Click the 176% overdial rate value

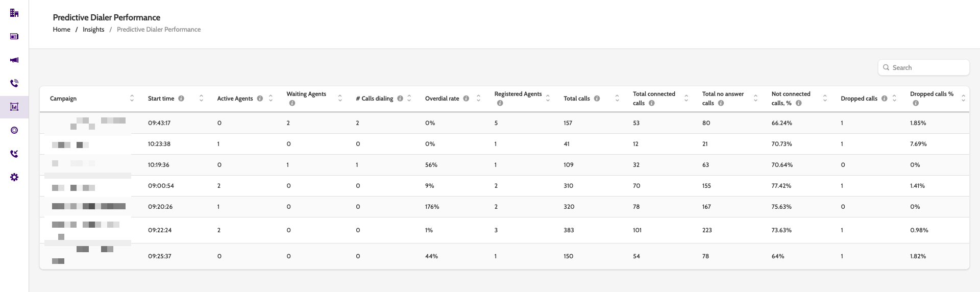[x=432, y=207]
